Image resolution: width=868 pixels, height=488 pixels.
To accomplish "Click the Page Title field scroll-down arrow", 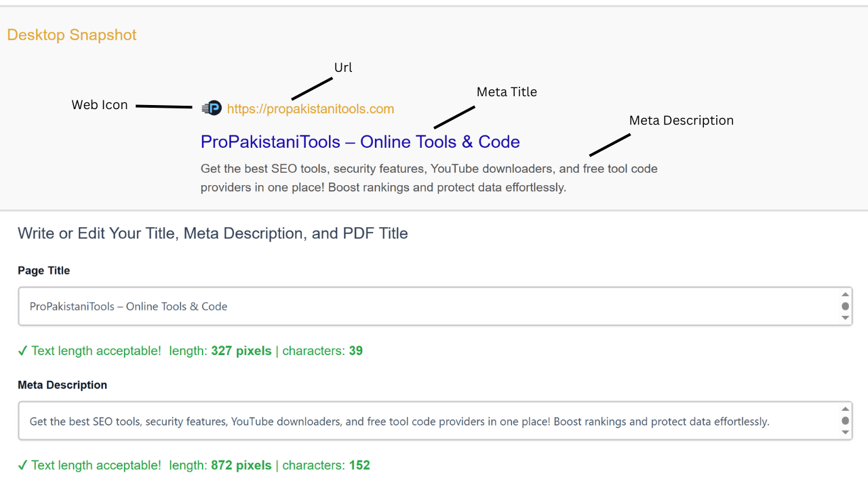I will click(x=845, y=318).
